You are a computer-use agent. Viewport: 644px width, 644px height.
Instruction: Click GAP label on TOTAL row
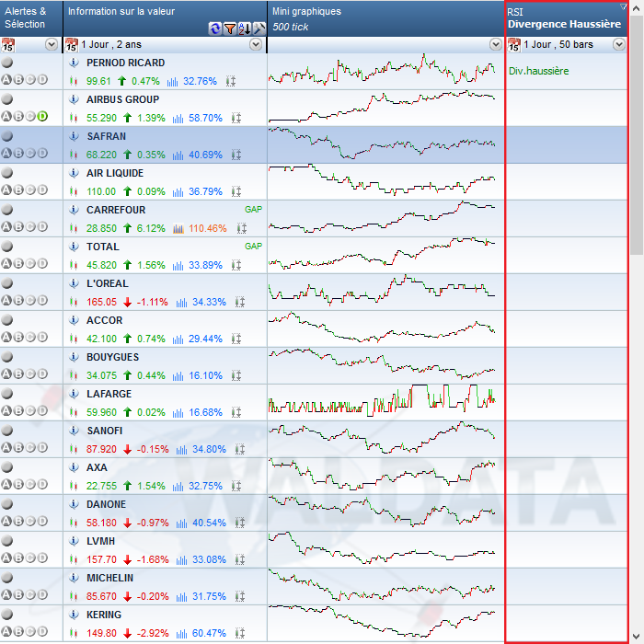click(253, 247)
